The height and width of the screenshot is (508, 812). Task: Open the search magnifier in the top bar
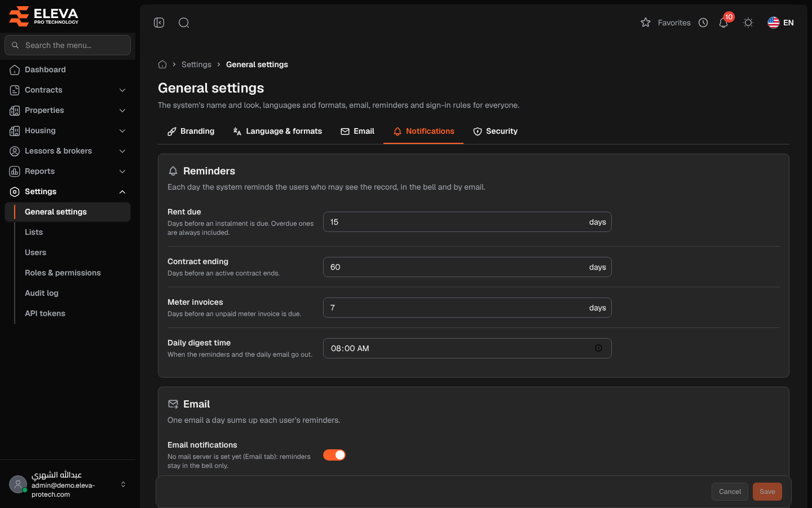point(184,23)
